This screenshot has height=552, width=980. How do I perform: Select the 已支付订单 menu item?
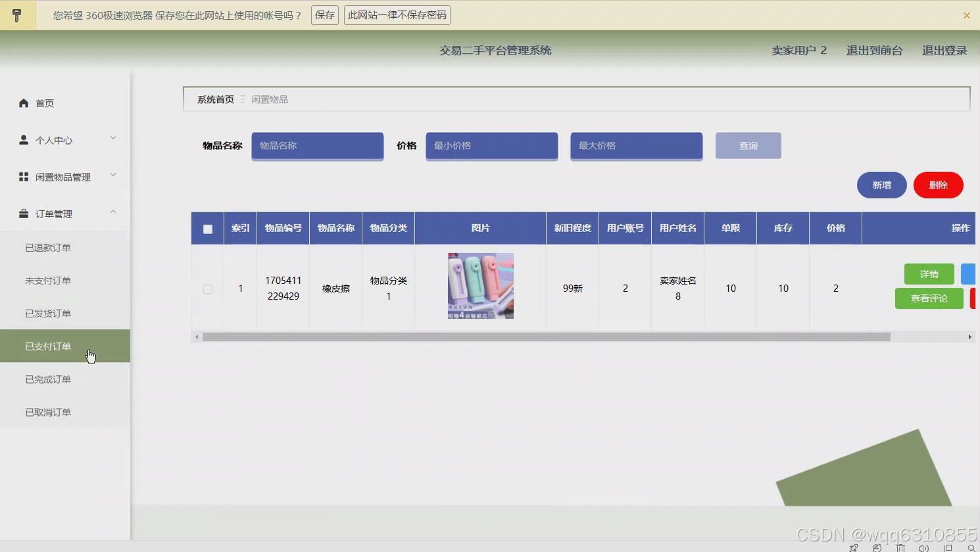[x=65, y=346]
